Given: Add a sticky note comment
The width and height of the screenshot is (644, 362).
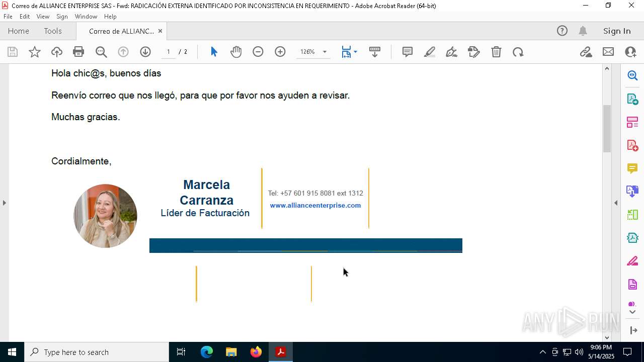Looking at the screenshot, I should click(408, 52).
